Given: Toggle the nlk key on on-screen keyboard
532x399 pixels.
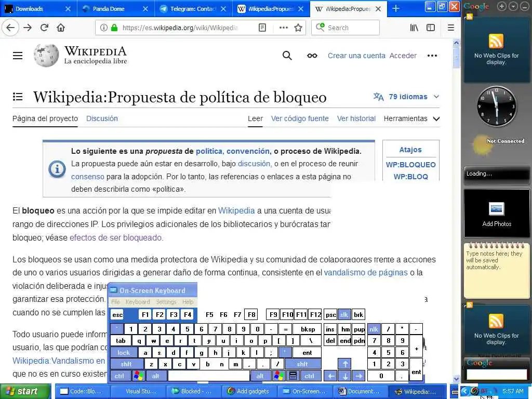Looking at the screenshot, I should (374, 329).
